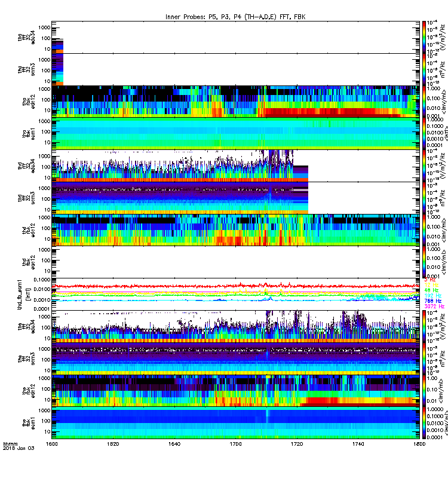Image resolution: width=448 pixels, height=478 pixels.
Task: Click the color bar of the tha fff edc34 panel
Action: pyautogui.click(x=424, y=37)
